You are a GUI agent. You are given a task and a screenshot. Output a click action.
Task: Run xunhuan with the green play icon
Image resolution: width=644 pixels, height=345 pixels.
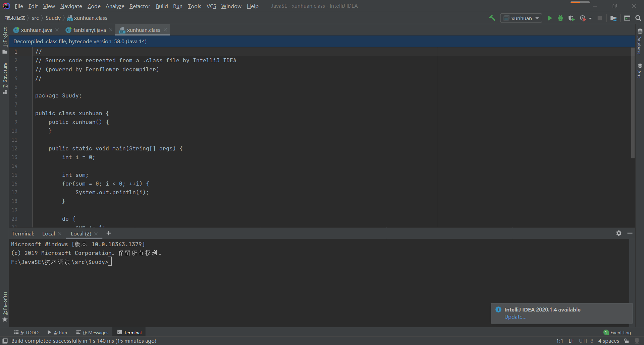pos(550,18)
